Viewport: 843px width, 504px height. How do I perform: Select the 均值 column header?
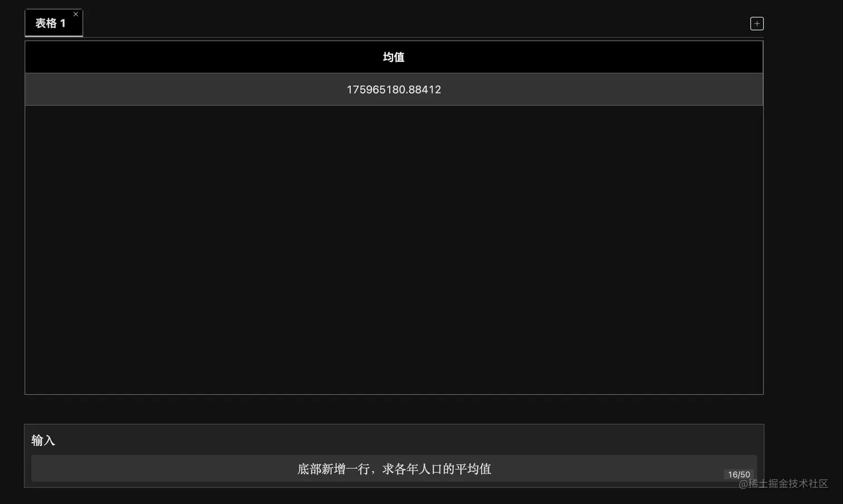[394, 57]
